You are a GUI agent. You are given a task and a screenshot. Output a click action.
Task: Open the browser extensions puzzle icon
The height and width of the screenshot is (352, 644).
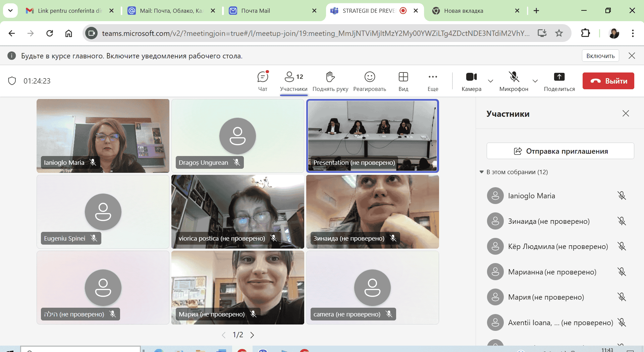click(585, 33)
